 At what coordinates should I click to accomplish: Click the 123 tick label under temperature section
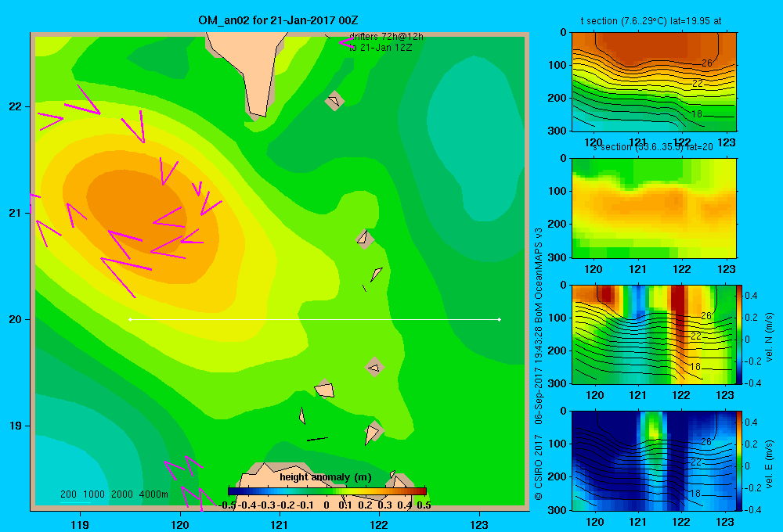coord(726,142)
